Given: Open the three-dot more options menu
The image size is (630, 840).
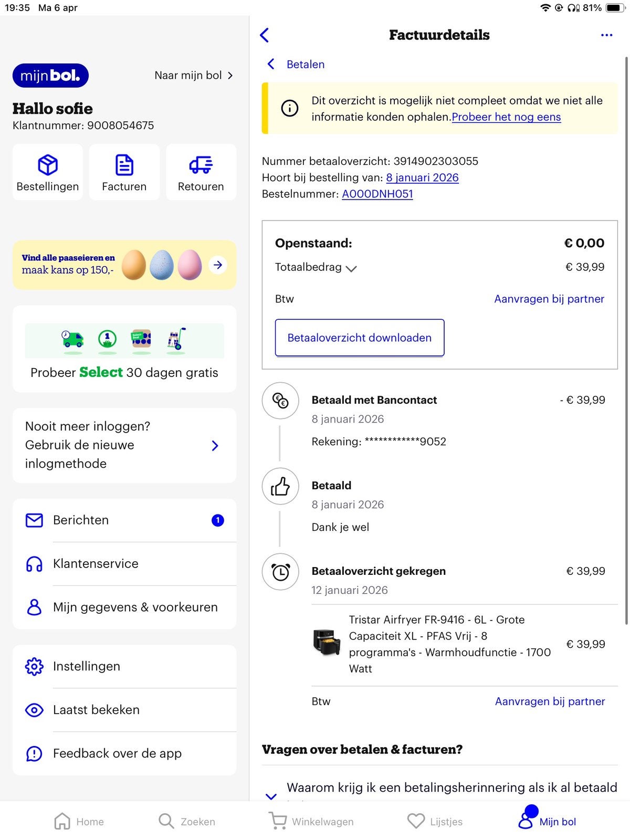Looking at the screenshot, I should pos(606,35).
